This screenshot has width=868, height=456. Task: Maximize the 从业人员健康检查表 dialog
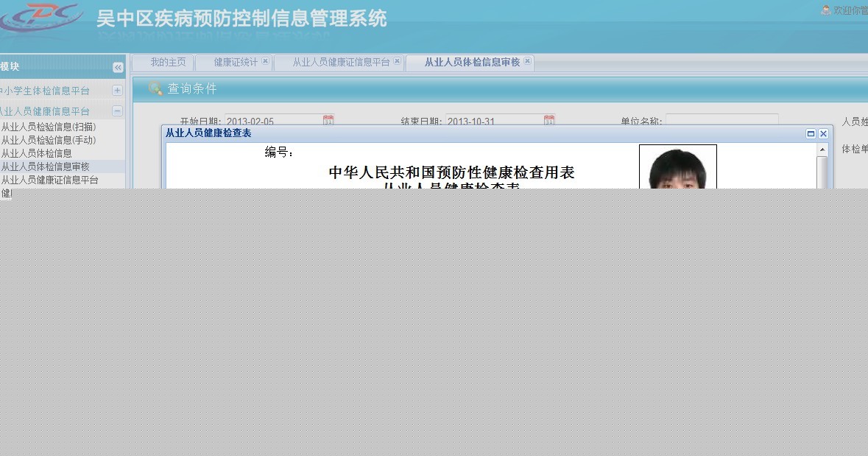(x=811, y=133)
